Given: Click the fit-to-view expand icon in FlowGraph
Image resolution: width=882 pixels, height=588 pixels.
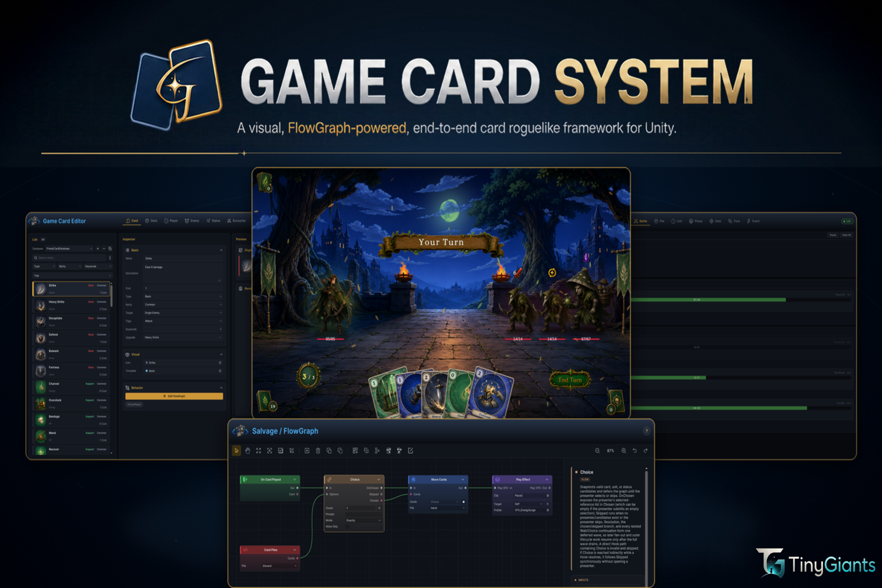Looking at the screenshot, I should point(258,450).
